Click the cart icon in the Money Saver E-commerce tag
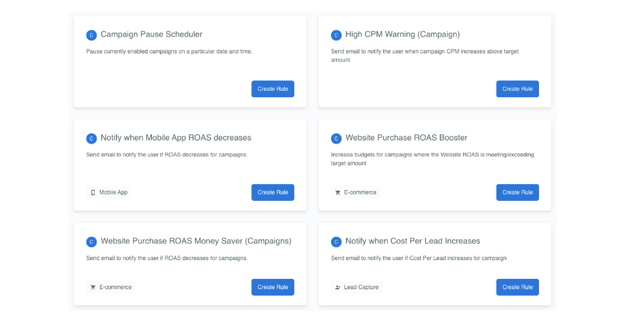 [x=93, y=287]
